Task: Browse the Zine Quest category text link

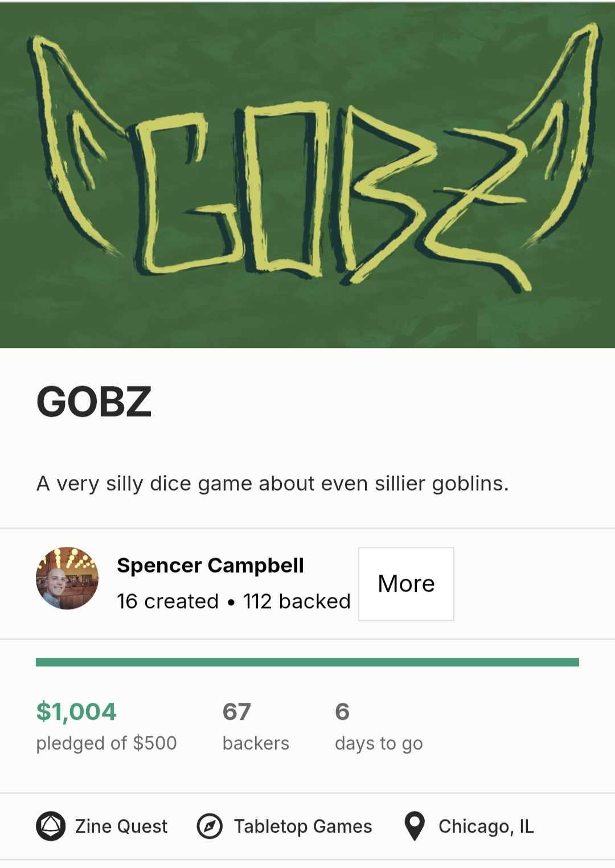Action: [x=121, y=826]
